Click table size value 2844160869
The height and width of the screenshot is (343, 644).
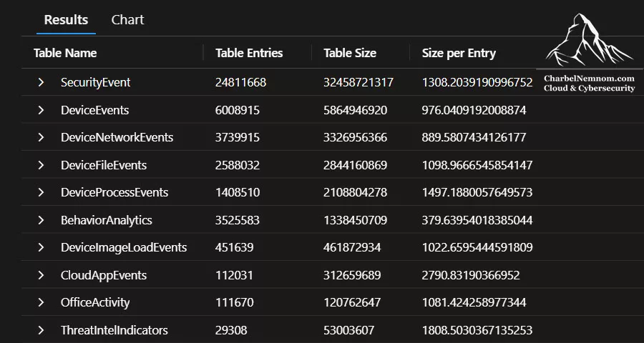[355, 165]
